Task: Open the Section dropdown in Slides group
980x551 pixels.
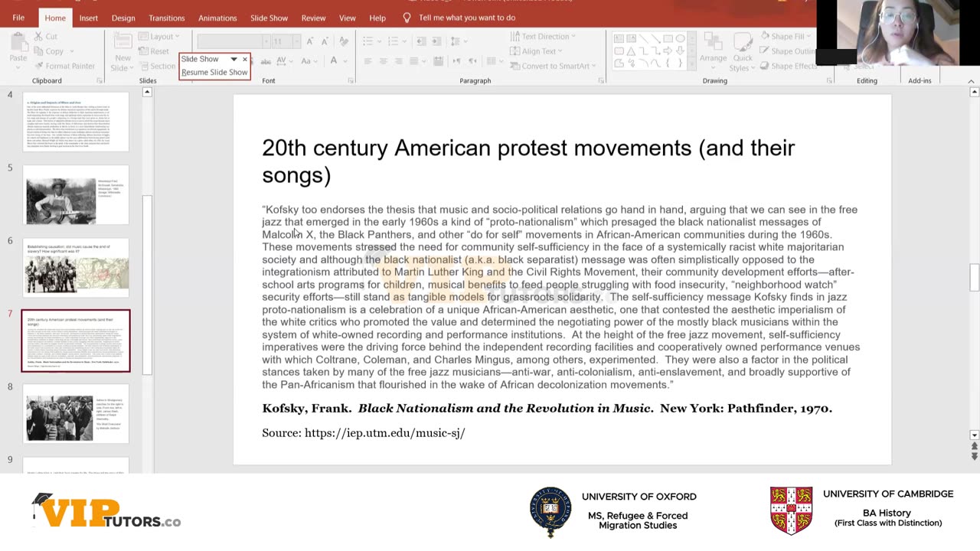Action: point(157,66)
